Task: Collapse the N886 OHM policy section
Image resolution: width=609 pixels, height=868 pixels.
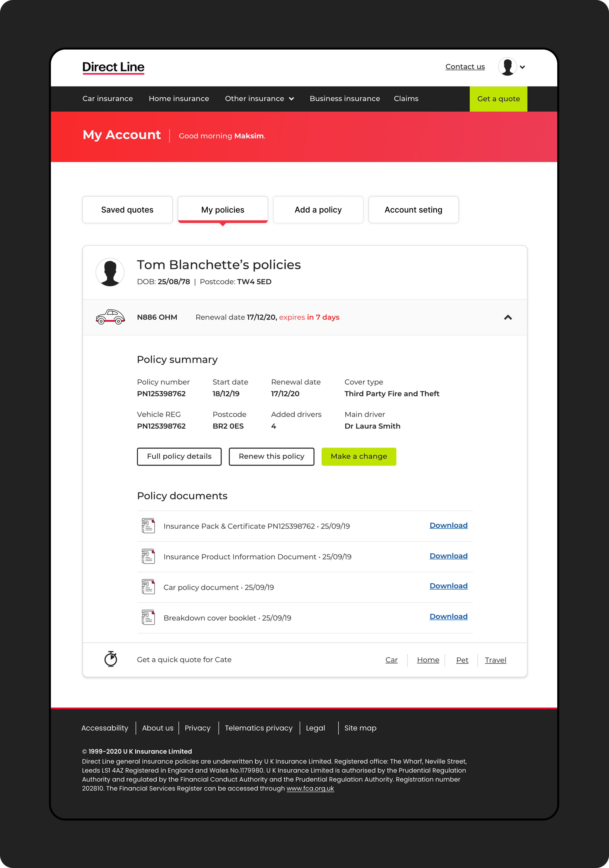Action: pyautogui.click(x=508, y=317)
